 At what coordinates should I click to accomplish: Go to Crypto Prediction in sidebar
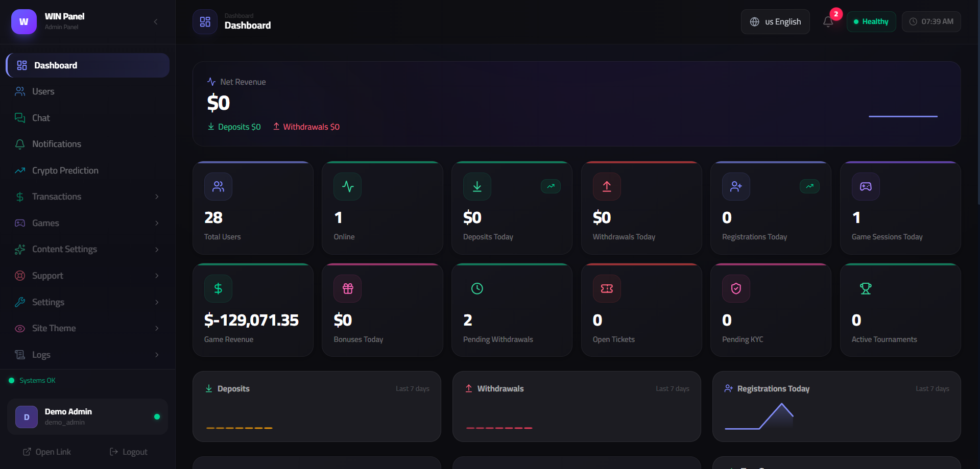(65, 170)
